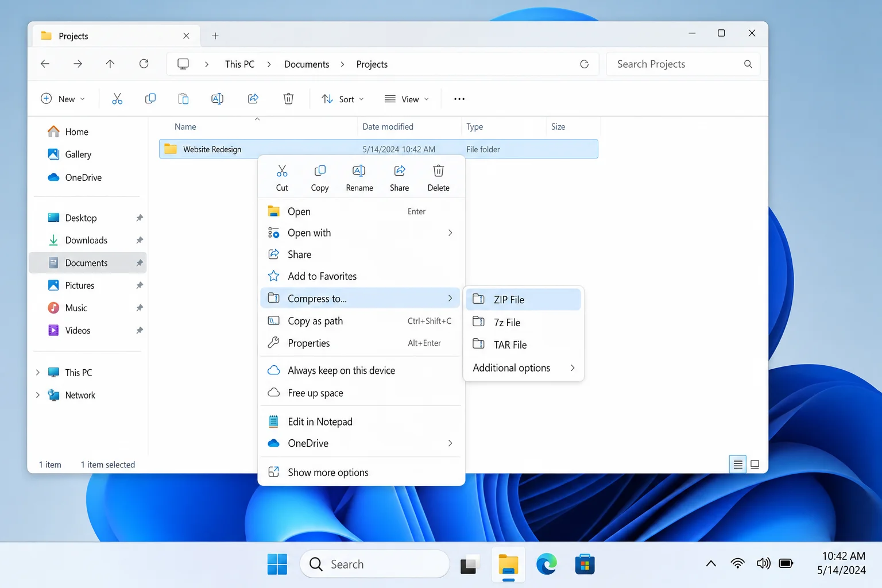Expand the OneDrive submenu in context menu
882x588 pixels.
pyautogui.click(x=450, y=443)
